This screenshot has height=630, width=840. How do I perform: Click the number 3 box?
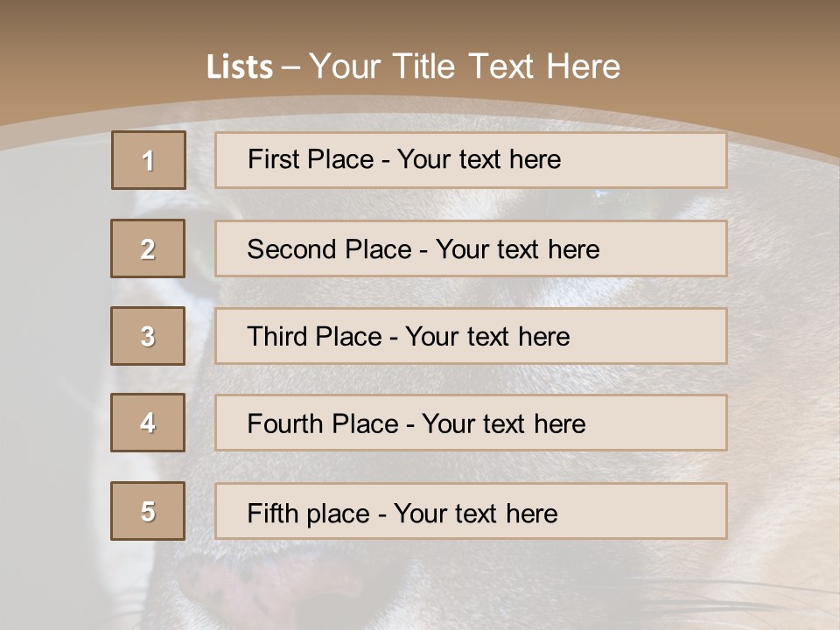[148, 336]
